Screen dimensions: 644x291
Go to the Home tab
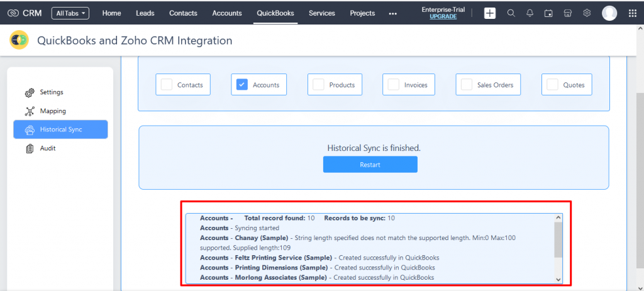tap(112, 13)
